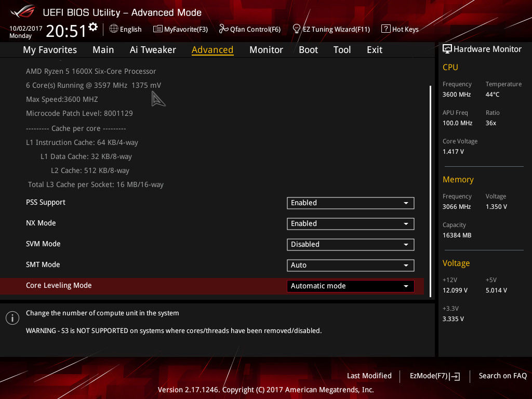Click the AMD Ryzen 5 1600X processor line

coord(91,71)
